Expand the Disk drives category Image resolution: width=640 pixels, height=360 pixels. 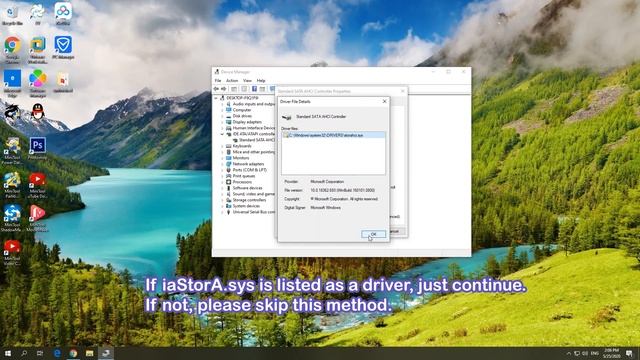tap(222, 116)
